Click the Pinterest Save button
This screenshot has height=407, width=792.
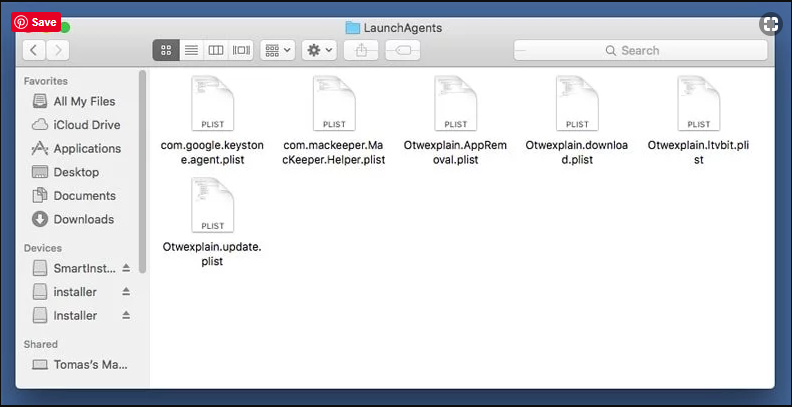pos(36,22)
